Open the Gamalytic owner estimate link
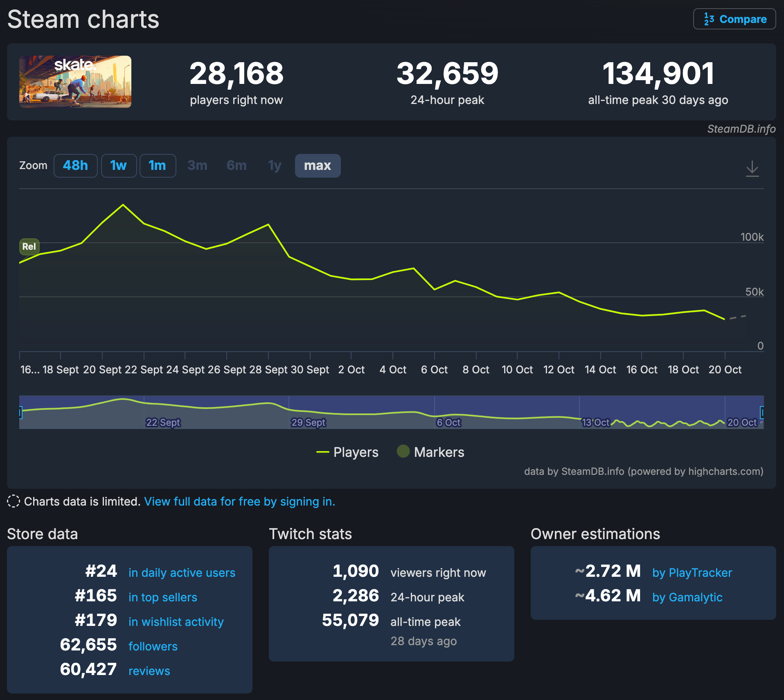Screen dimensions: 784x700 tap(687, 597)
